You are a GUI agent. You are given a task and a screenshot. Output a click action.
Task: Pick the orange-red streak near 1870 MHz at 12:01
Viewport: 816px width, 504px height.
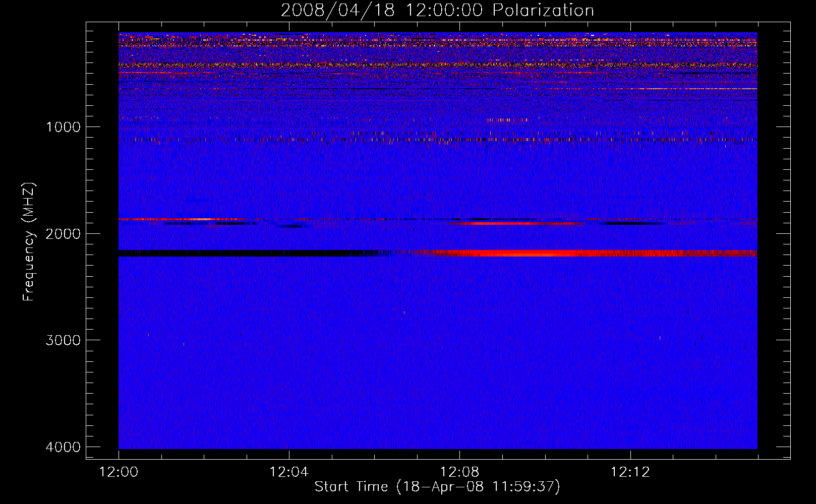click(x=182, y=219)
